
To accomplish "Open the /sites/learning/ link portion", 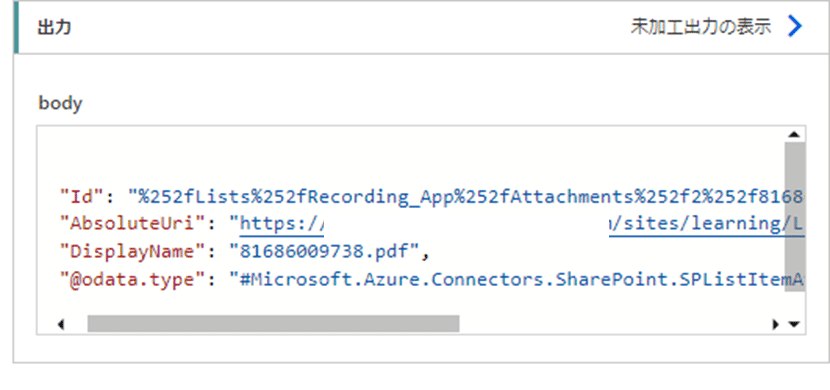I will click(700, 224).
